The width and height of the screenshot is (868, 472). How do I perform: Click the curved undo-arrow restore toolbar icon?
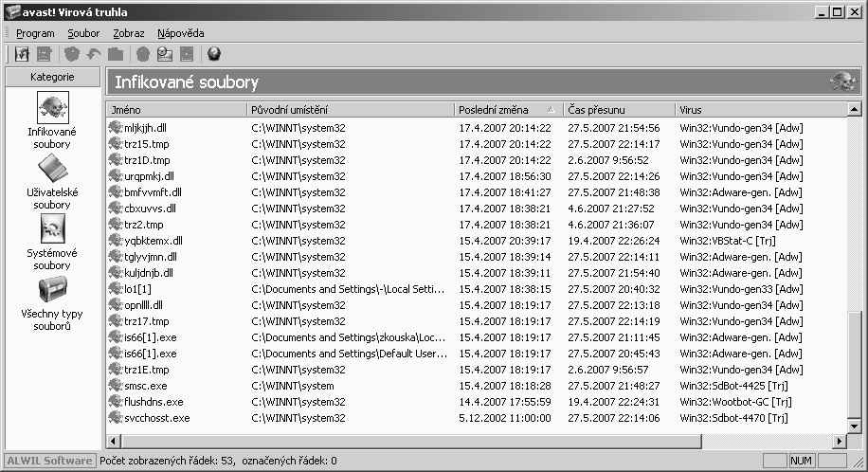[x=94, y=54]
